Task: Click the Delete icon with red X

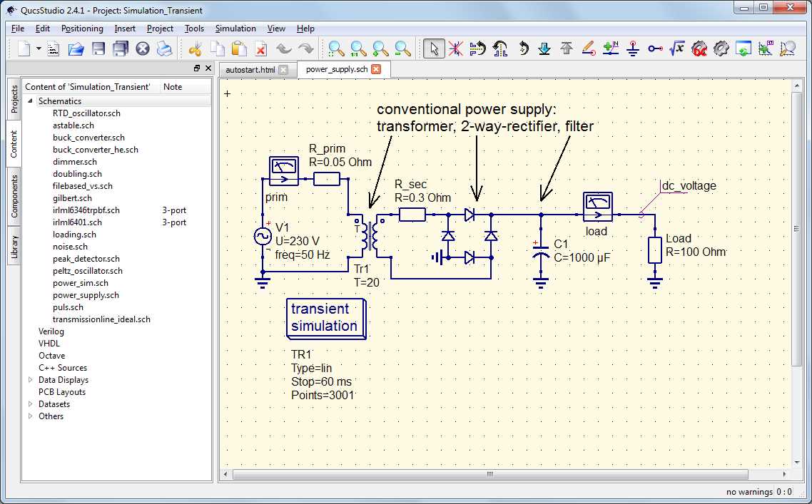Action: [261, 49]
